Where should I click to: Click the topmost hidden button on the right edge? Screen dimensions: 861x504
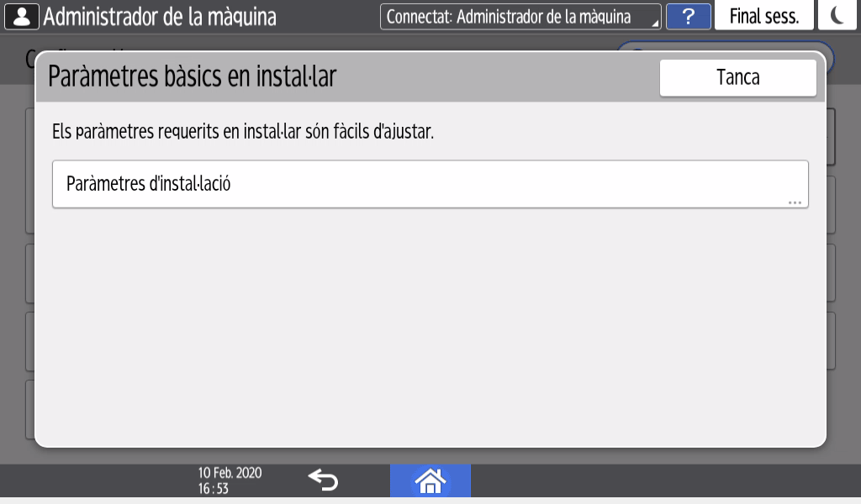[x=832, y=136]
